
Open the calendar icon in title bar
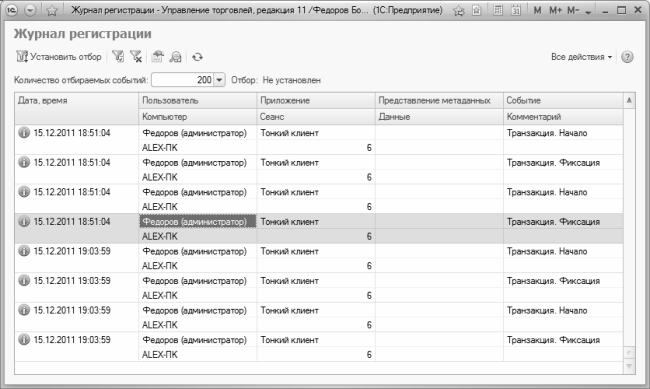coord(516,10)
